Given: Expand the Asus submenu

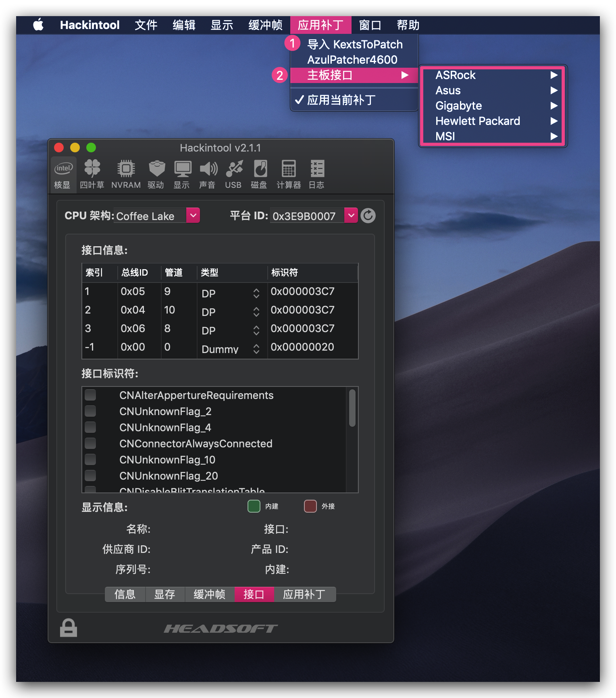Looking at the screenshot, I should pyautogui.click(x=492, y=90).
